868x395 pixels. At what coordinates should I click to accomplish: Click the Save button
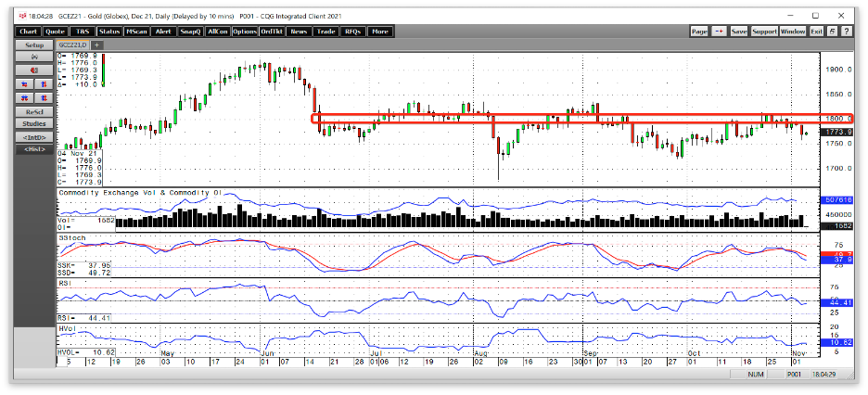pyautogui.click(x=739, y=32)
